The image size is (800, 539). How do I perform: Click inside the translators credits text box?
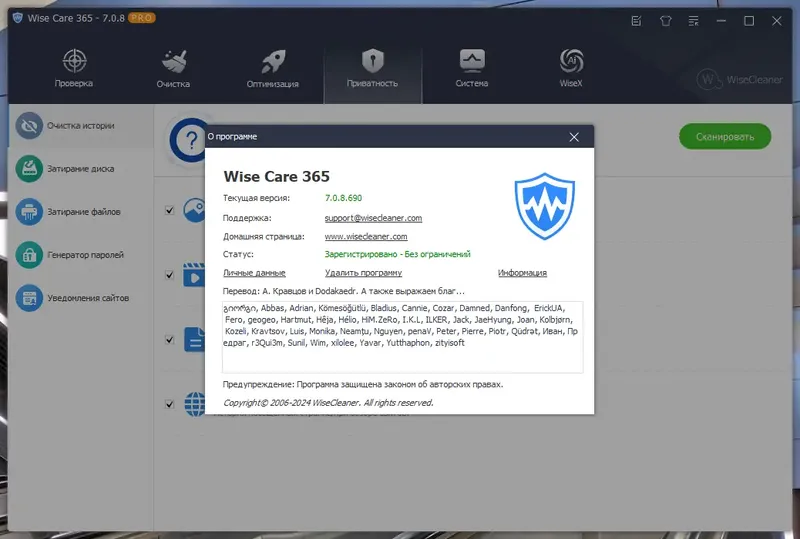coord(403,337)
